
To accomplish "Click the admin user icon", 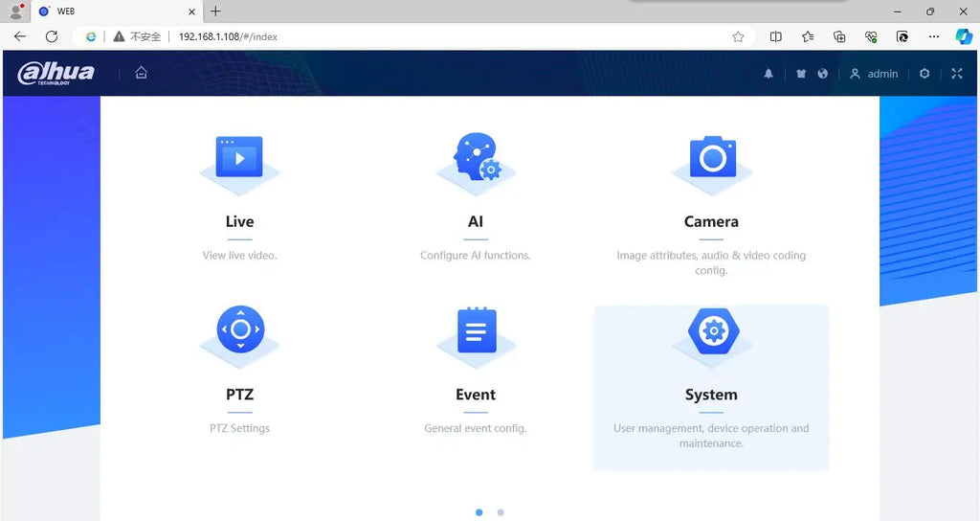I will [x=855, y=73].
